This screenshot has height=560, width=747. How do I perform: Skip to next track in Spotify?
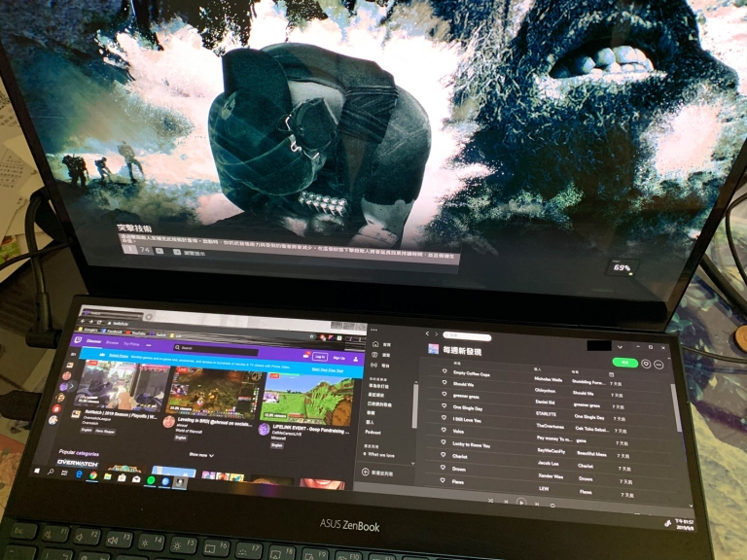[537, 504]
